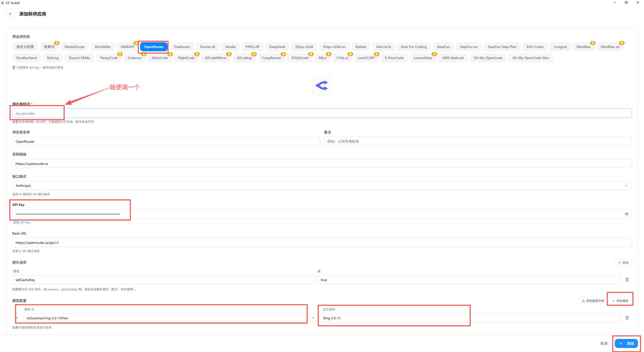
Task: Click the Base URL input field
Action: [322, 243]
